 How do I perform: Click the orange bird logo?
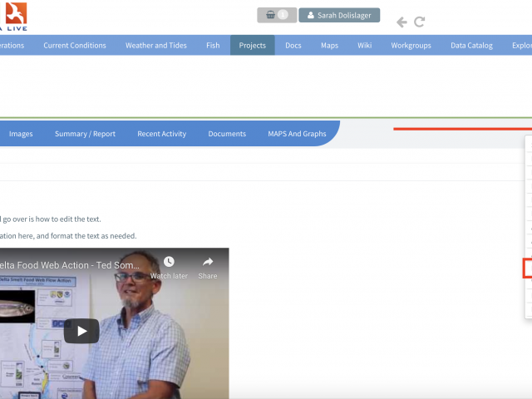click(17, 13)
